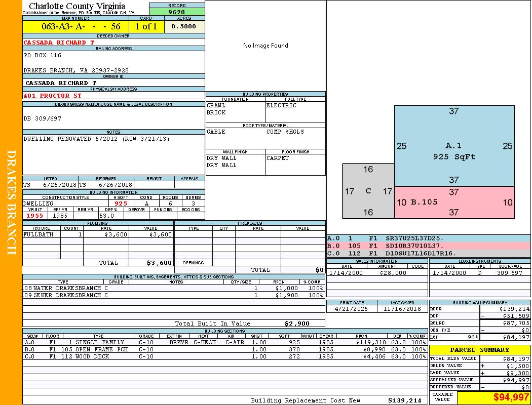This screenshot has width=532, height=405.
Task: Click the DEP value $51,509
Action: (x=516, y=316)
